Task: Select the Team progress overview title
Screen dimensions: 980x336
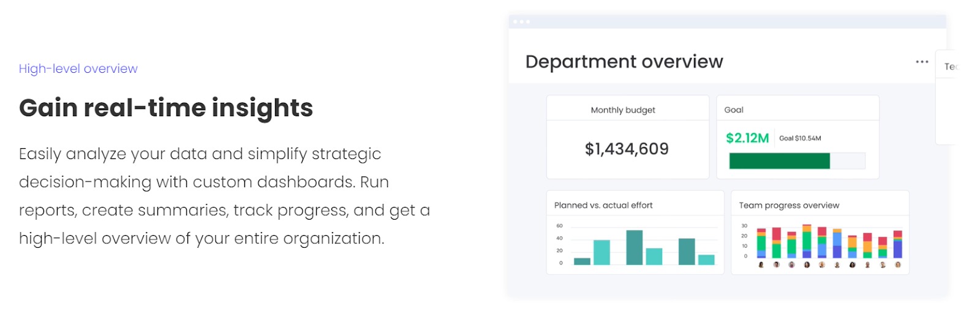Action: [x=789, y=206]
